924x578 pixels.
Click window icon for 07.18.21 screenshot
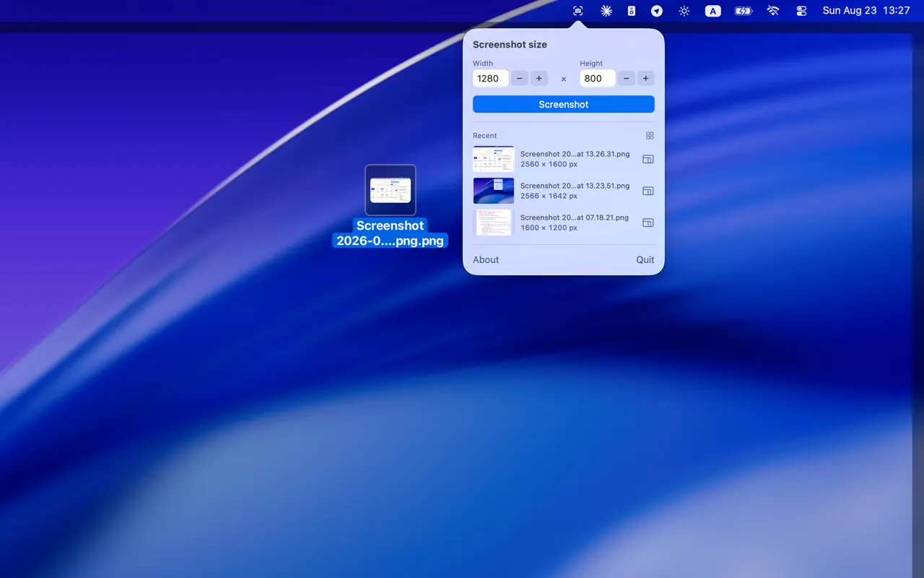point(648,223)
